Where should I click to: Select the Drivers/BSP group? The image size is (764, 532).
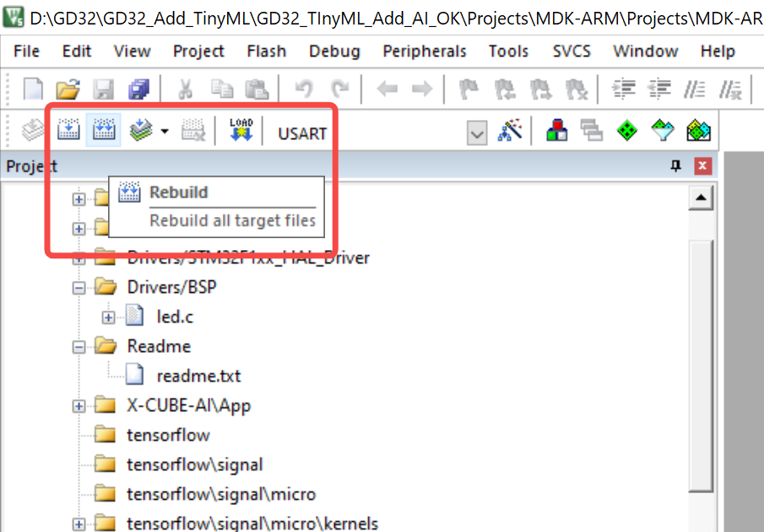click(x=171, y=287)
